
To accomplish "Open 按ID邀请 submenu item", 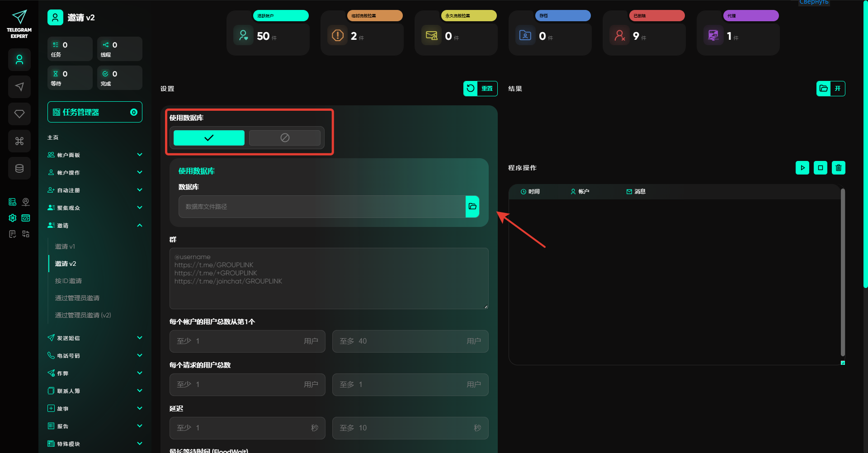I will click(68, 281).
